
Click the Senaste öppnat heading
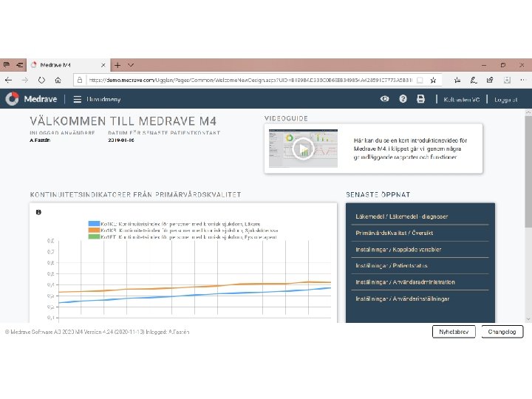(378, 195)
